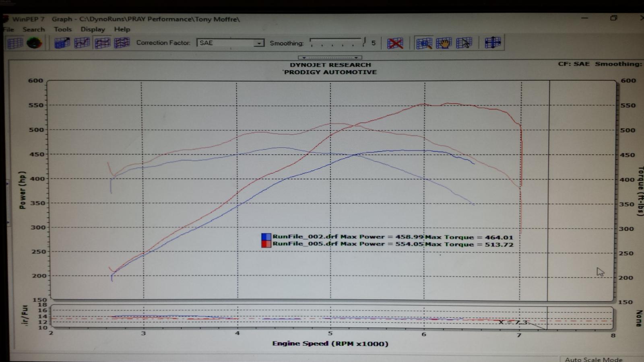644x362 pixels.
Task: Restore the WinPEP 7 window
Action: (613, 18)
